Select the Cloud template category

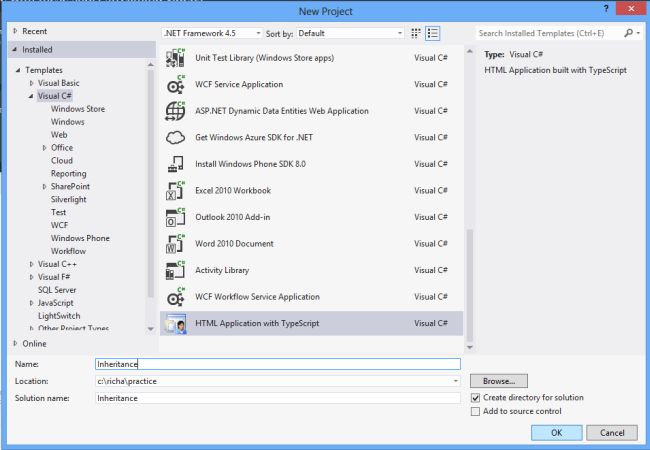pos(62,161)
